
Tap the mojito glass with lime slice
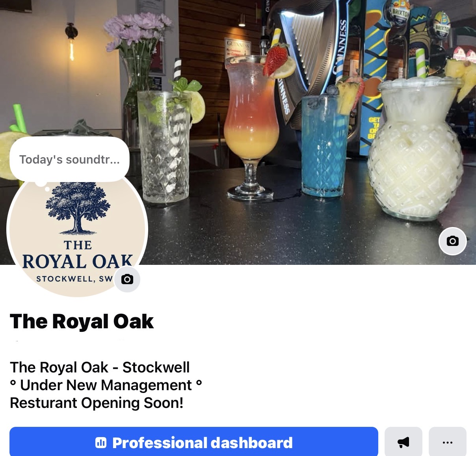165,146
